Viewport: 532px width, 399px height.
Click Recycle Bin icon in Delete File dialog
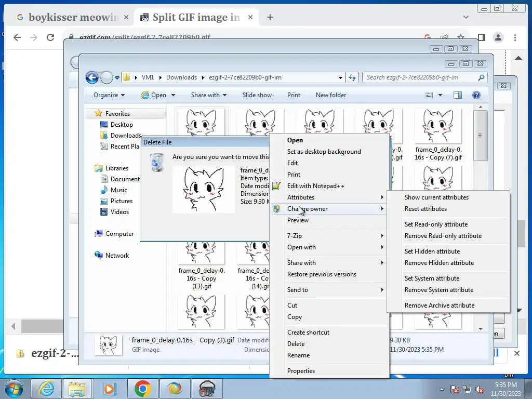[x=157, y=162]
